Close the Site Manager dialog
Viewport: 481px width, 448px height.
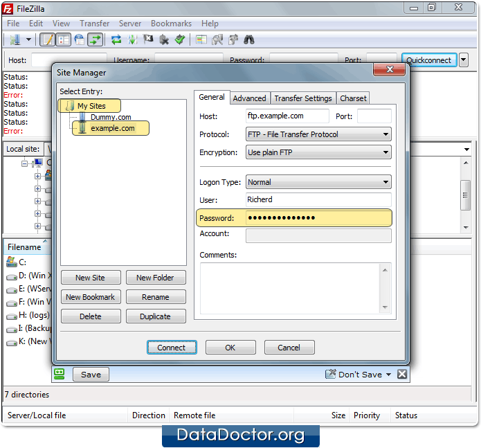[389, 69]
